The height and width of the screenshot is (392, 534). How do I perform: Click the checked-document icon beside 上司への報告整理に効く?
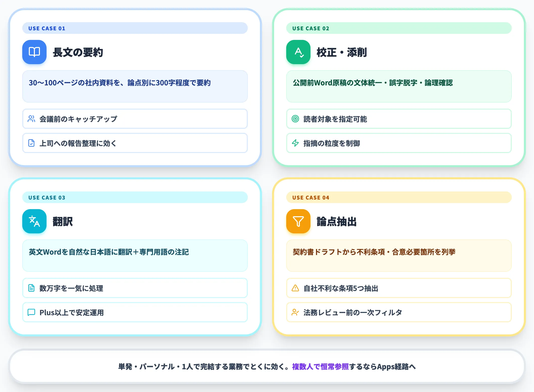tap(31, 143)
